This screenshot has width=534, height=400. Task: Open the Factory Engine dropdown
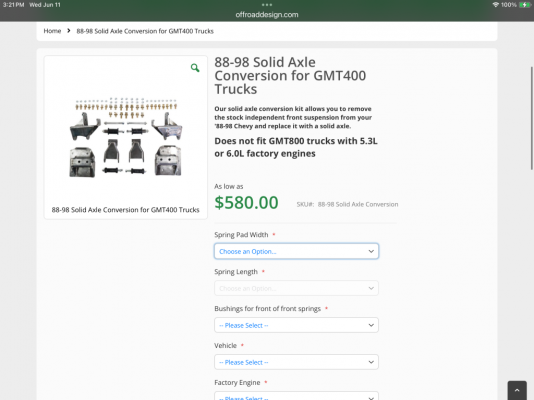[x=296, y=396]
